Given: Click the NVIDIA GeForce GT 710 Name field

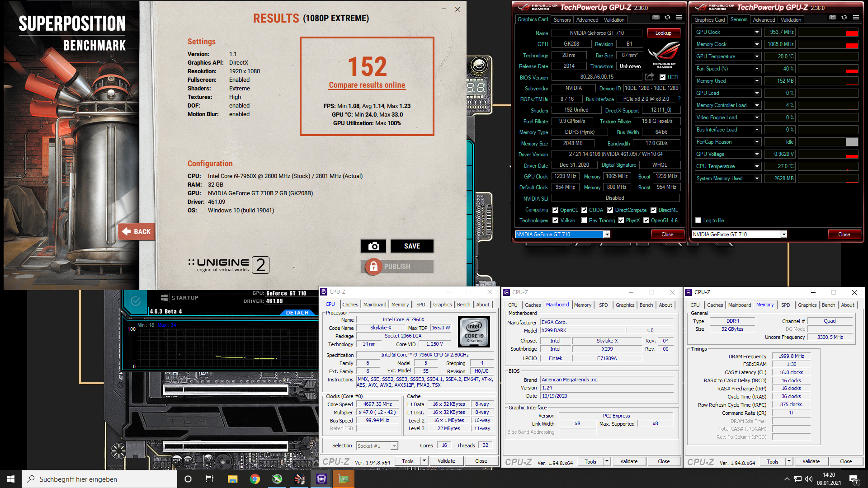Looking at the screenshot, I should tap(597, 33).
